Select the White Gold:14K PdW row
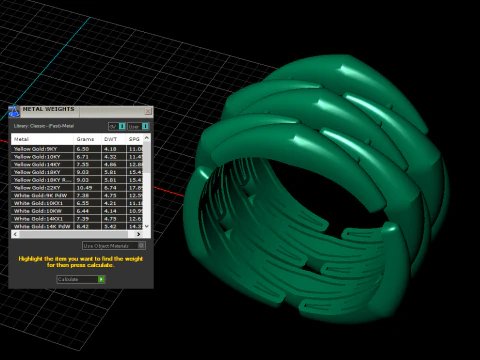This screenshot has width=480, height=360. coord(77,226)
